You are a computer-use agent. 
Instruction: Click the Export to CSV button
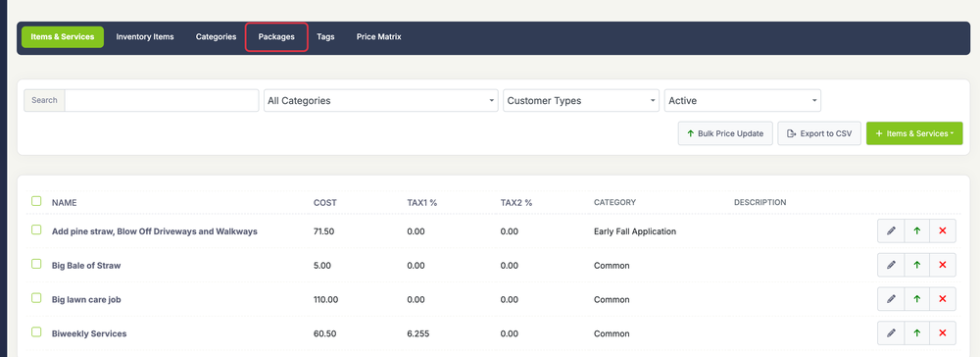(x=819, y=133)
